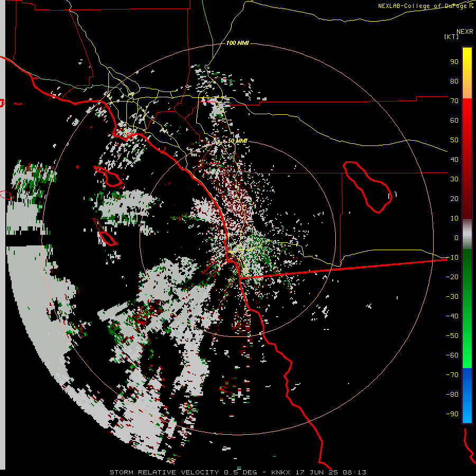Click the -30 value on the velocity scale
Screen dimensions: 476x476
452,297
